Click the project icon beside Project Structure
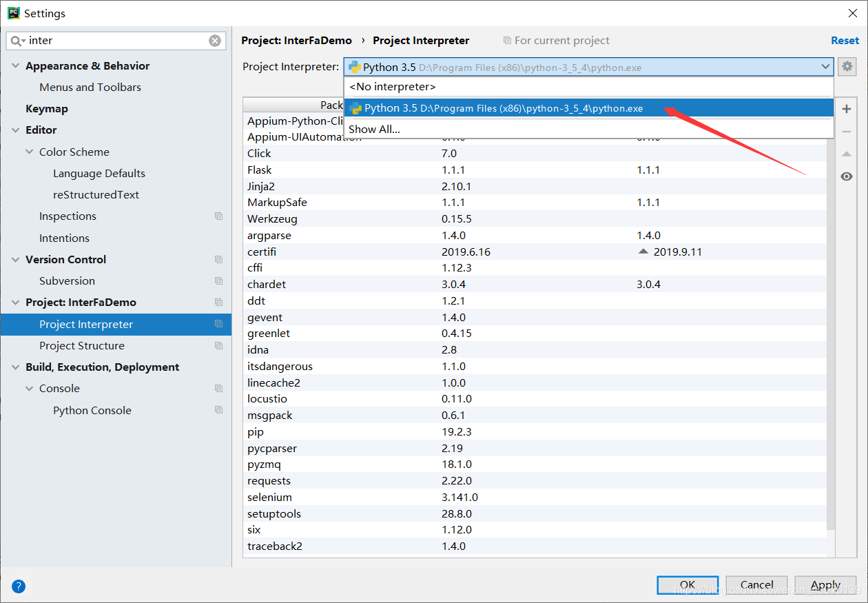The height and width of the screenshot is (603, 868). (x=218, y=346)
